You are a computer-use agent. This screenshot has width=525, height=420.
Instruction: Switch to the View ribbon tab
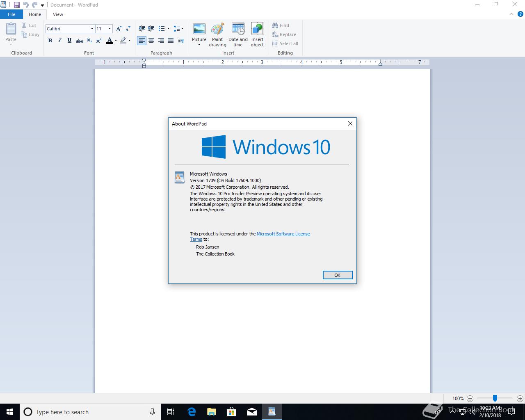58,14
